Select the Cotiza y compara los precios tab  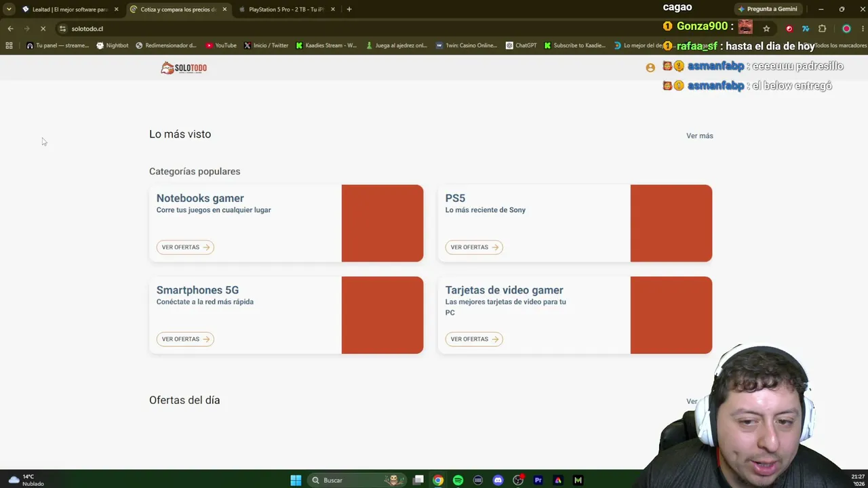coord(178,9)
